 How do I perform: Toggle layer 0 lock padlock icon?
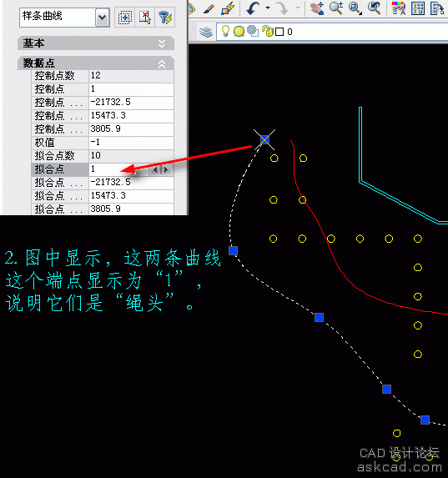[268, 31]
